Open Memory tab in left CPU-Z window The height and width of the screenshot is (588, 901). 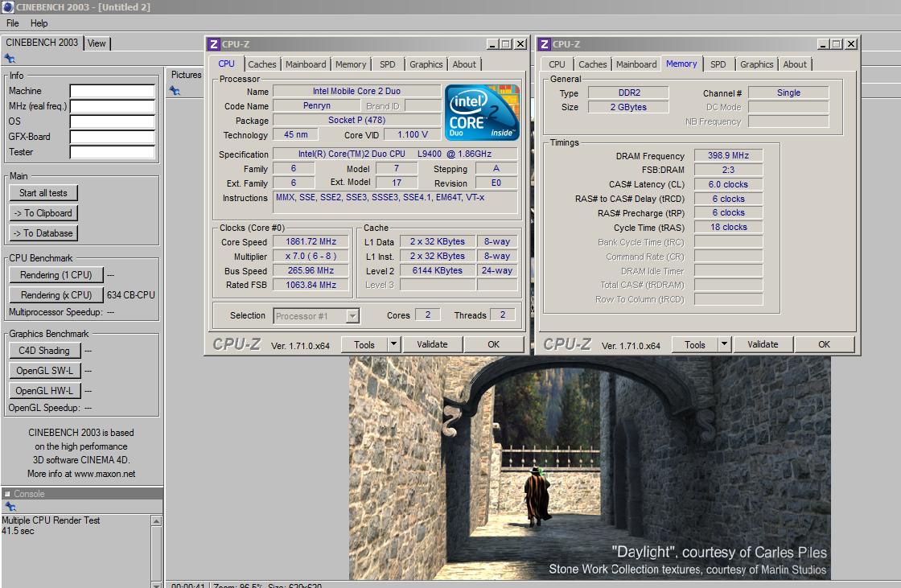tap(351, 64)
